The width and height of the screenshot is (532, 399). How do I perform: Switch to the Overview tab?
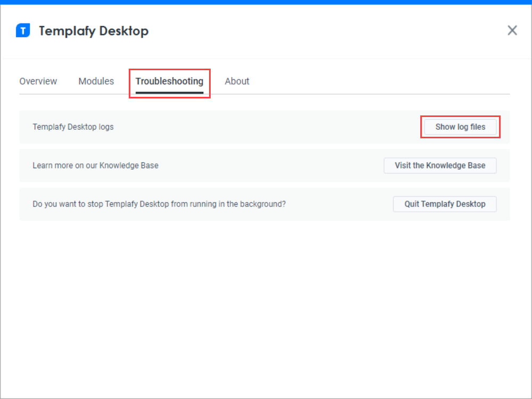38,81
